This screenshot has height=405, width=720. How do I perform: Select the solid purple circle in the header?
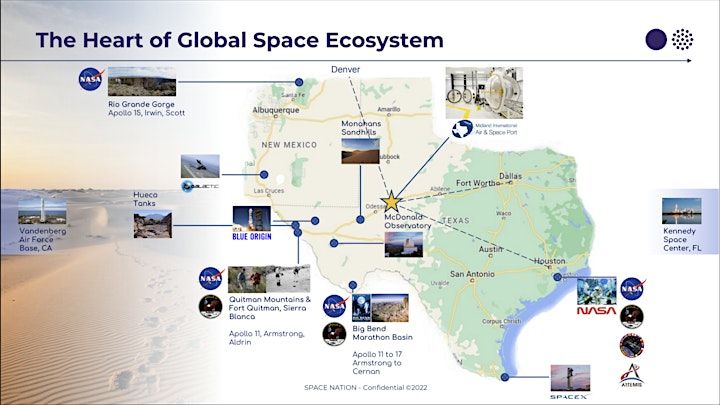(x=656, y=40)
